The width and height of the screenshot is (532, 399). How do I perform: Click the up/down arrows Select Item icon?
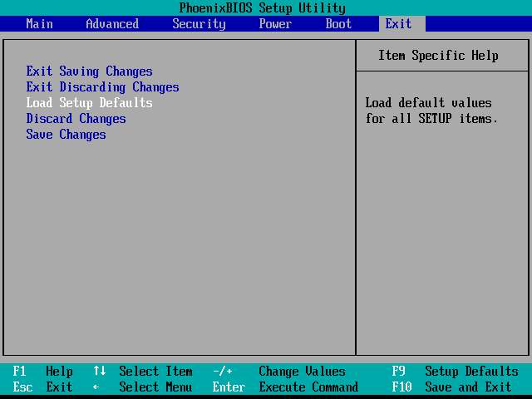click(100, 372)
